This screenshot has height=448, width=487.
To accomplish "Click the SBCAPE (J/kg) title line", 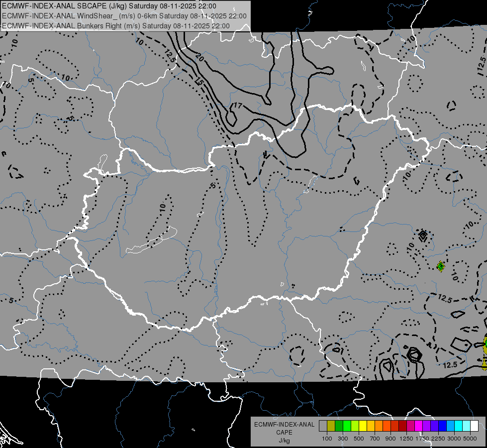I will click(x=109, y=6).
